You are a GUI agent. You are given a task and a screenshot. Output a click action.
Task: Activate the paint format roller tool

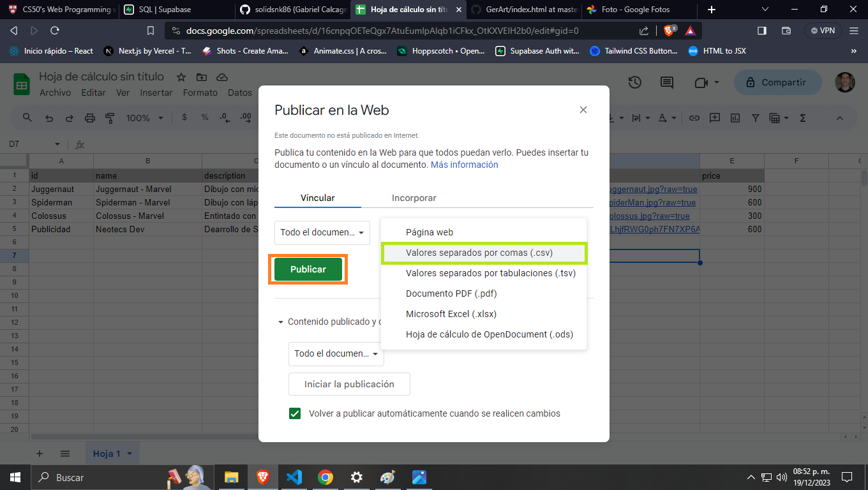[x=110, y=118]
